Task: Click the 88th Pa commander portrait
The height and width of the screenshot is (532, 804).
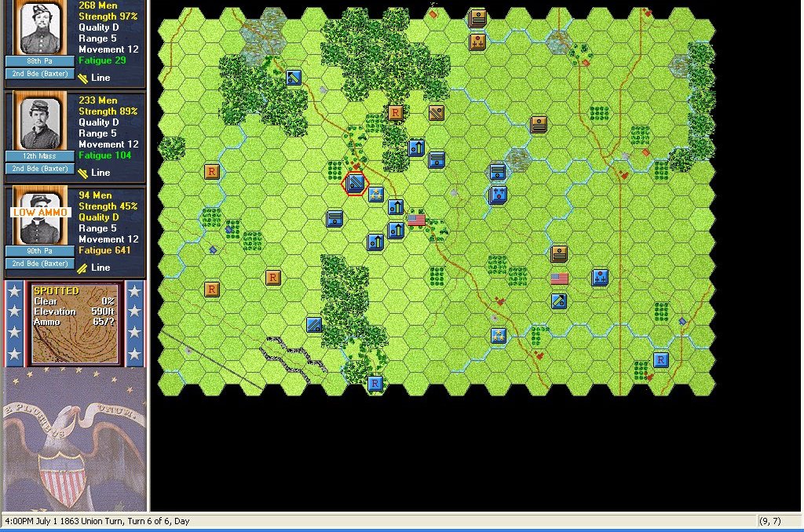Action: pos(40,28)
